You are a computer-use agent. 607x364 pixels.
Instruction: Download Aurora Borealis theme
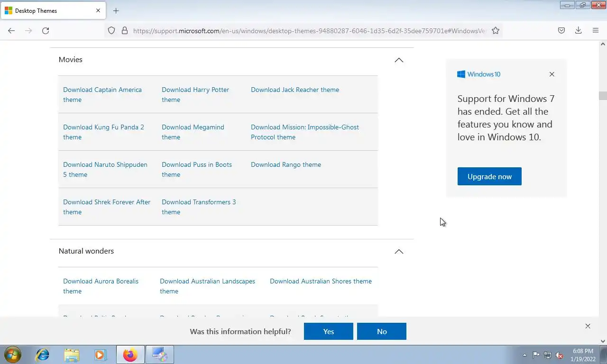[x=101, y=286]
